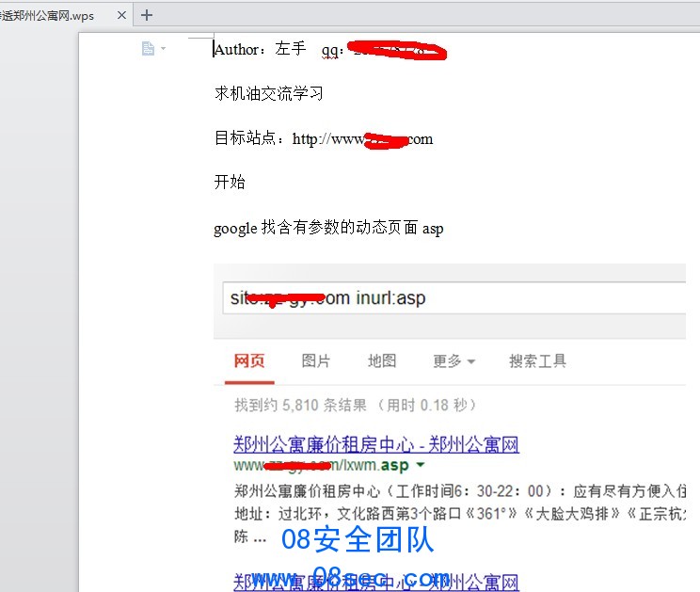
Task: Select the 郑州公寓网.wps document tab
Action: point(66,16)
